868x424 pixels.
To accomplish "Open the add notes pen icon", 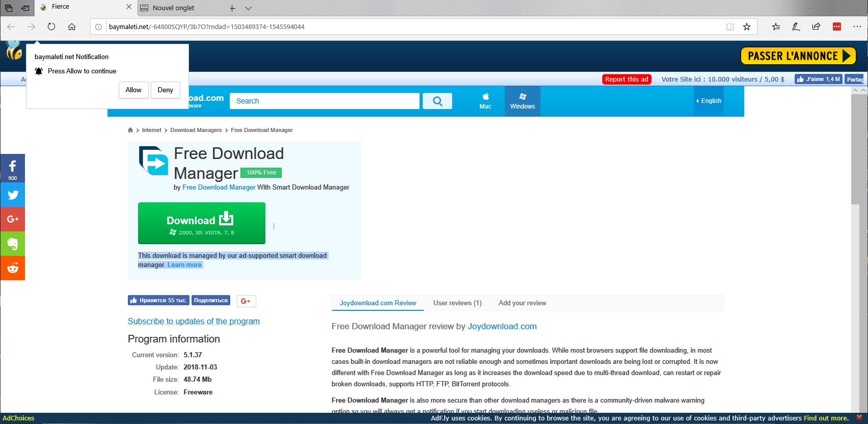I will (796, 26).
